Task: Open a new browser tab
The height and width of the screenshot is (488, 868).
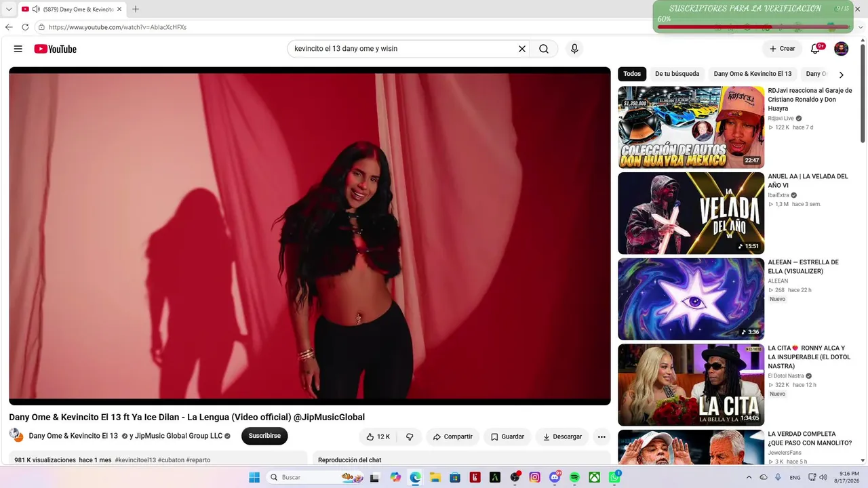Action: tap(136, 9)
